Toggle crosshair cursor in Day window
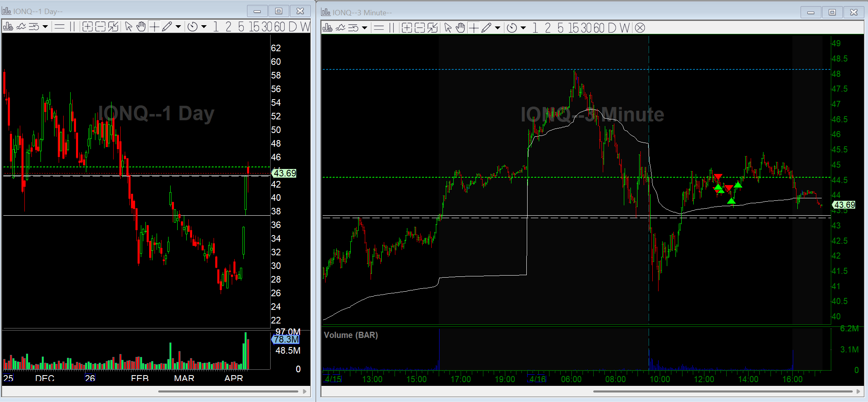868x402 pixels. pyautogui.click(x=154, y=27)
